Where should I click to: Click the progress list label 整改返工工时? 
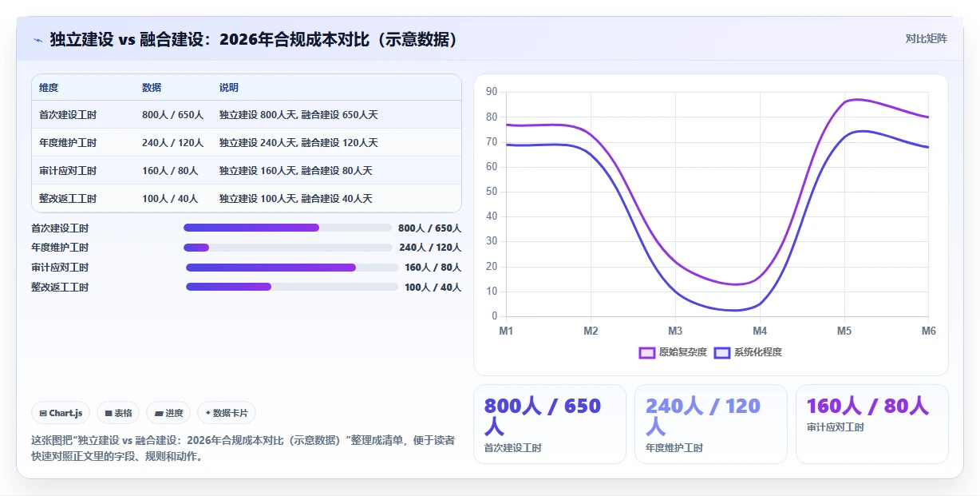point(60,287)
